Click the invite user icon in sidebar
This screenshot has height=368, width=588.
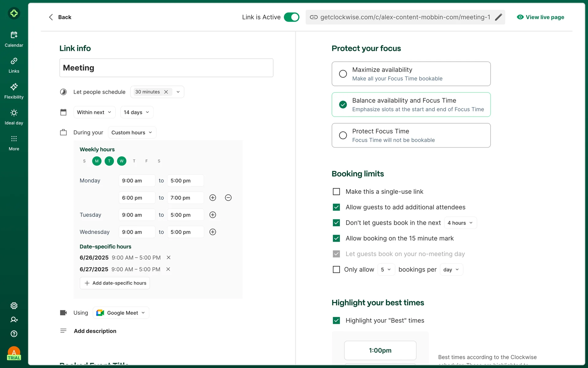pyautogui.click(x=14, y=320)
